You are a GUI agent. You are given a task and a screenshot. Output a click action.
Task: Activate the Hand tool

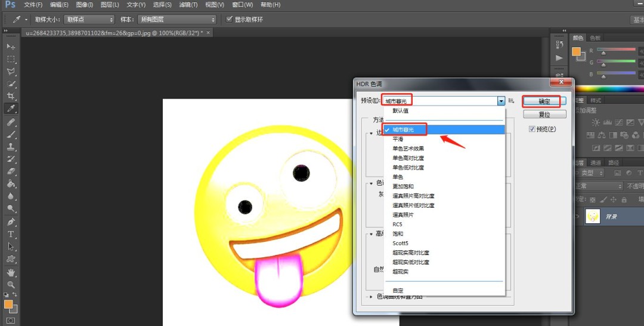coord(11,272)
